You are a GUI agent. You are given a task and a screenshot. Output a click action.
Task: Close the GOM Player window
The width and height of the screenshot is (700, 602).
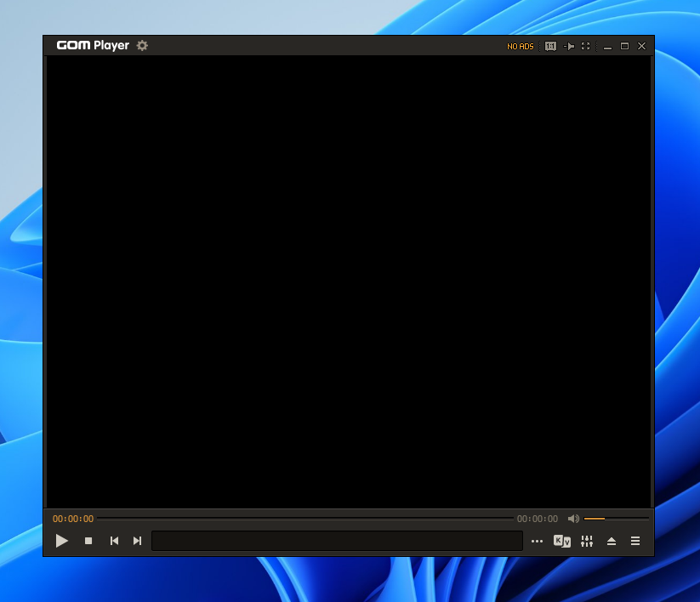point(641,47)
